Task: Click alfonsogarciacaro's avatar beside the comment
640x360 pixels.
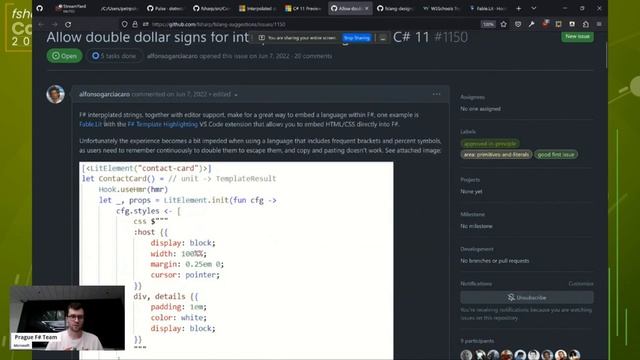Action: pos(56,94)
